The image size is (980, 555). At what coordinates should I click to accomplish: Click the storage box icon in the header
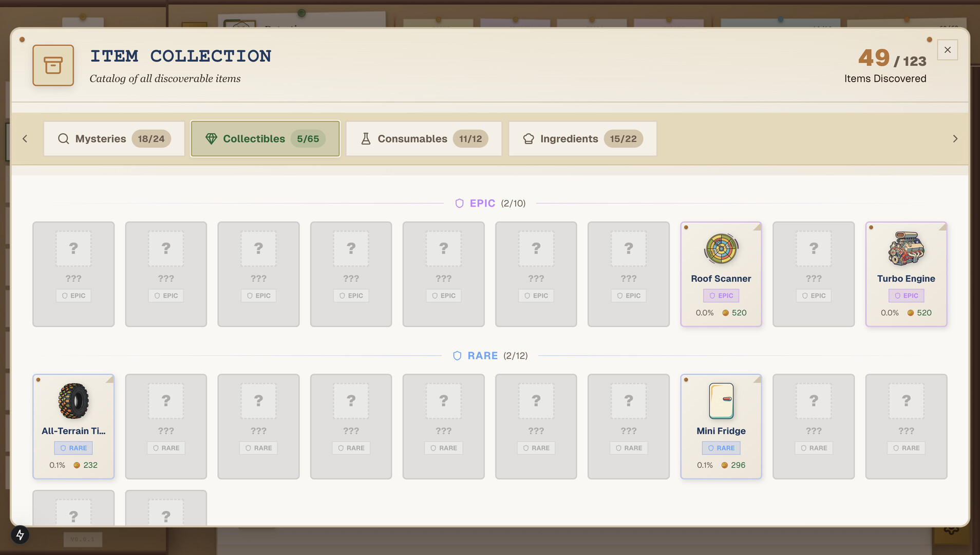(53, 65)
